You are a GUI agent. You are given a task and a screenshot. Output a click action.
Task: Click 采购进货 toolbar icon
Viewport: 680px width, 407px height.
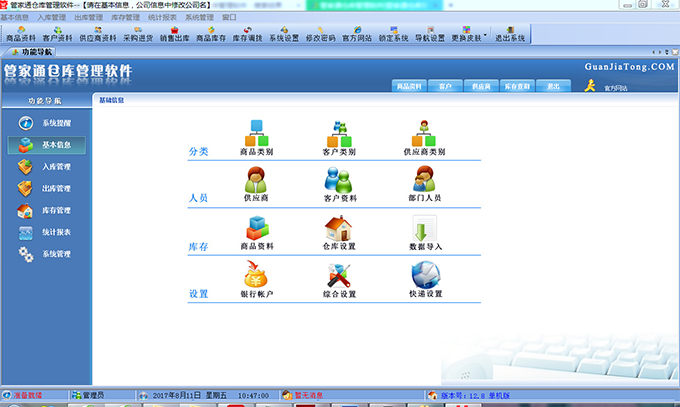point(138,34)
